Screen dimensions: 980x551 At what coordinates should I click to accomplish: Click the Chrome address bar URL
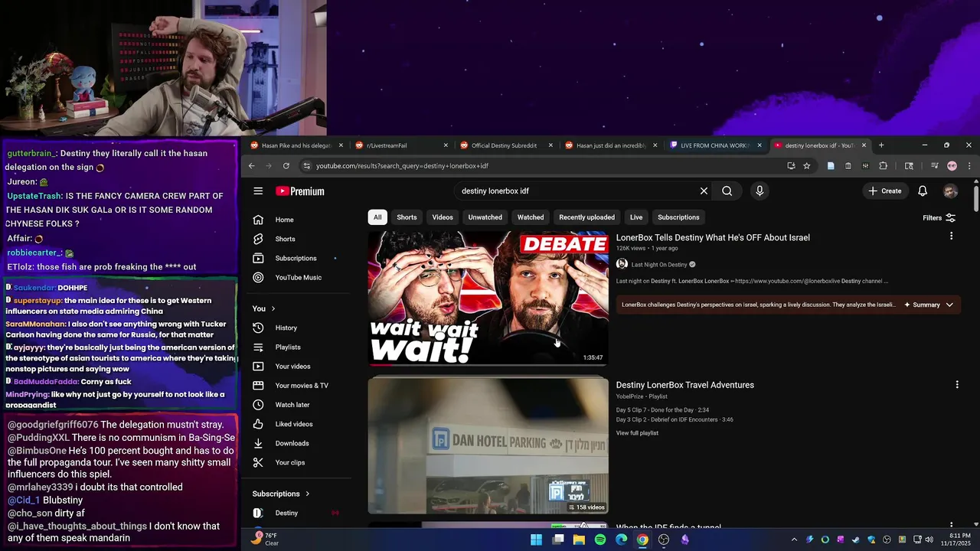402,166
